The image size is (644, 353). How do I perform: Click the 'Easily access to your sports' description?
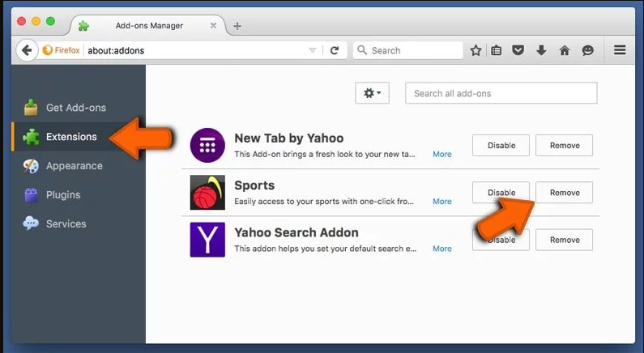click(x=324, y=202)
